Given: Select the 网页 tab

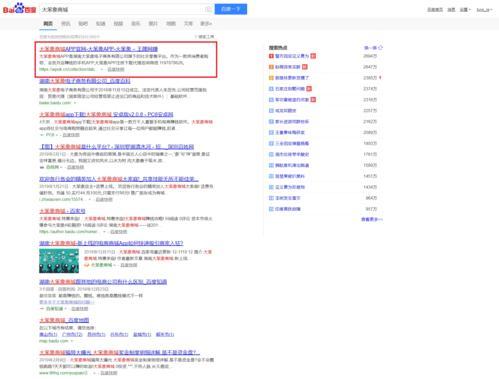Looking at the screenshot, I should 48,24.
